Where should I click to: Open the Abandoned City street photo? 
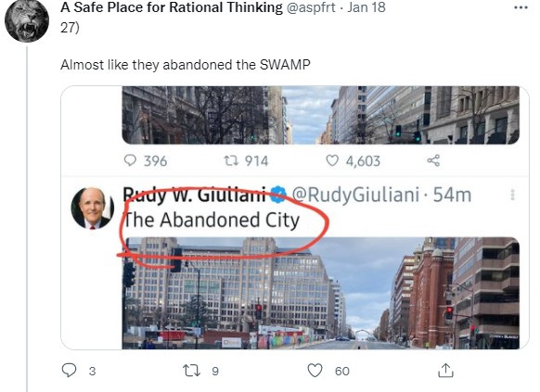321,293
